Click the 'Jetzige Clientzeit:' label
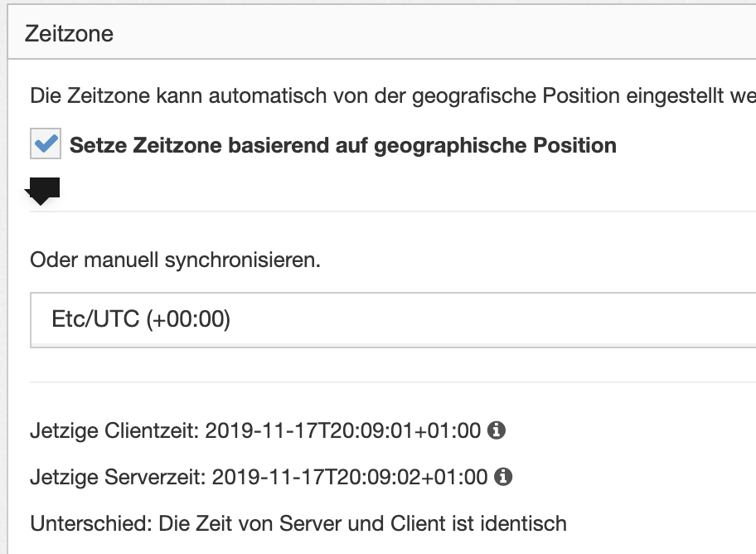 (x=114, y=430)
